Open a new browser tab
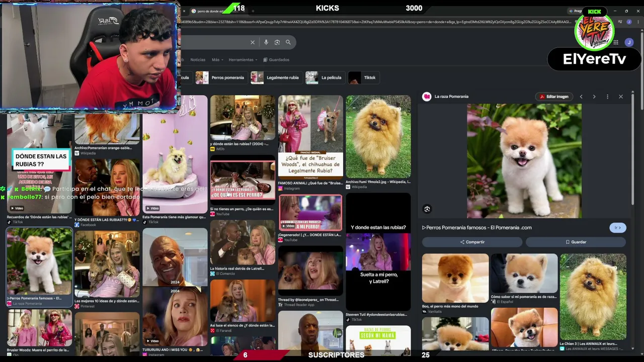 (x=253, y=11)
